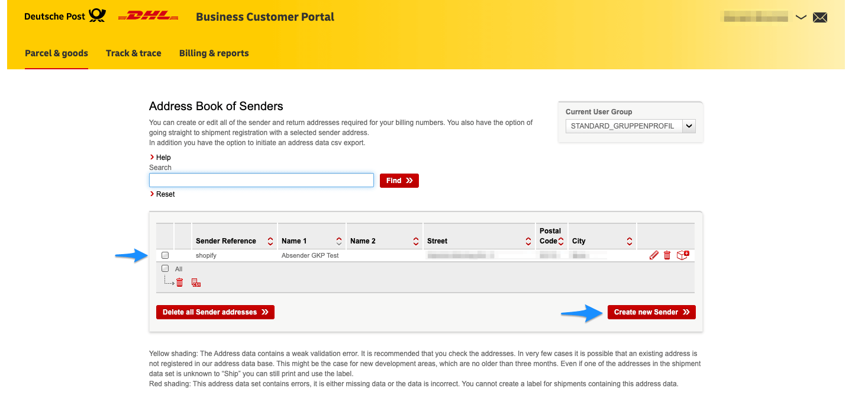Click Delete all Sender addresses button
868x404 pixels.
(x=215, y=312)
